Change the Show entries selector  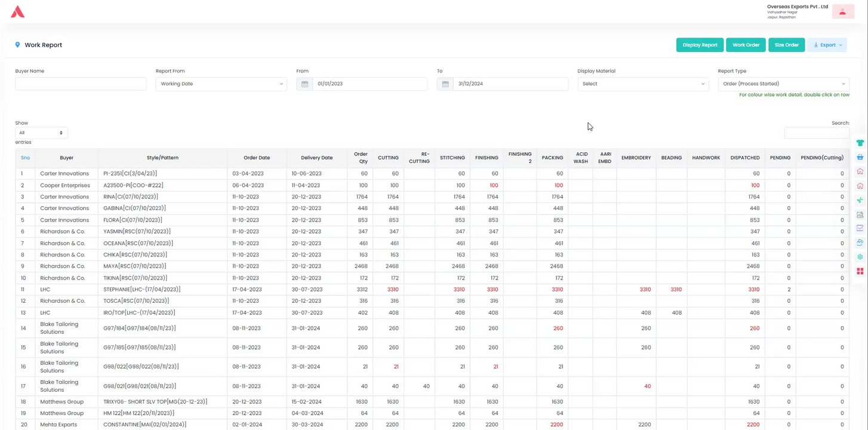pos(41,133)
